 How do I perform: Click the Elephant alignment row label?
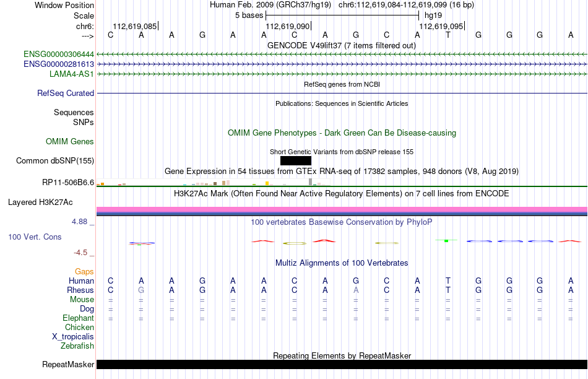[x=78, y=318]
